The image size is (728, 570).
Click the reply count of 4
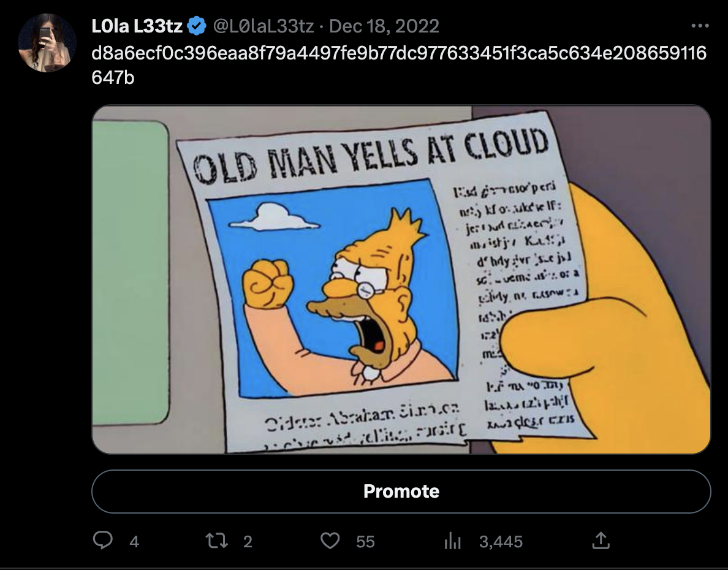(x=134, y=541)
